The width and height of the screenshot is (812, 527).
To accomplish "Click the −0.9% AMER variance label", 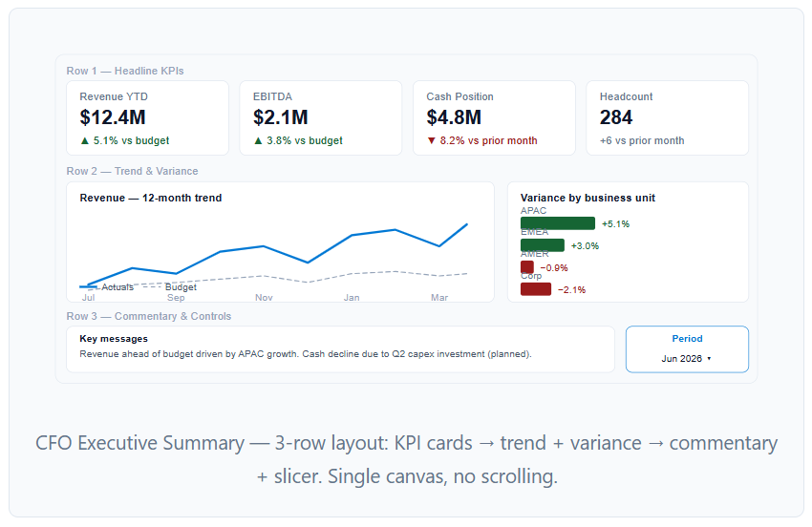I will tap(554, 267).
